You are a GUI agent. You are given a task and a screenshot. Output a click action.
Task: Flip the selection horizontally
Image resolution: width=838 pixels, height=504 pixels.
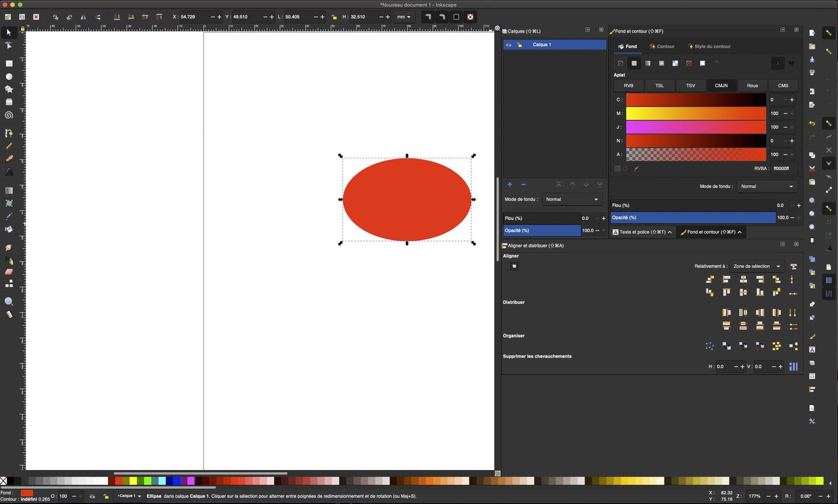[82, 17]
